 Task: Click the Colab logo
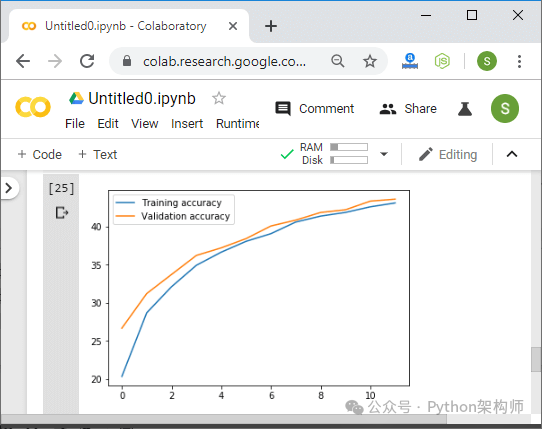click(33, 107)
